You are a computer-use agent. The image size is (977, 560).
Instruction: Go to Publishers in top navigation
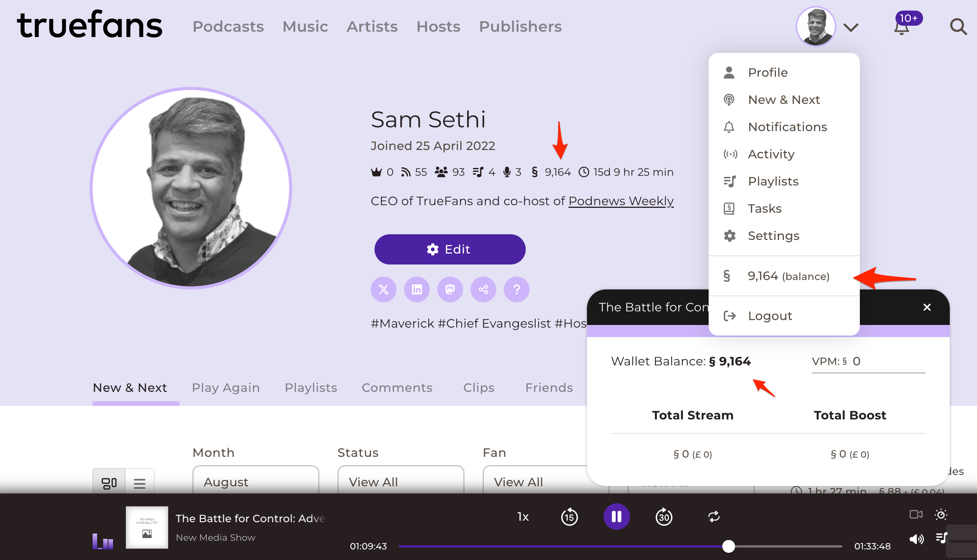[520, 26]
